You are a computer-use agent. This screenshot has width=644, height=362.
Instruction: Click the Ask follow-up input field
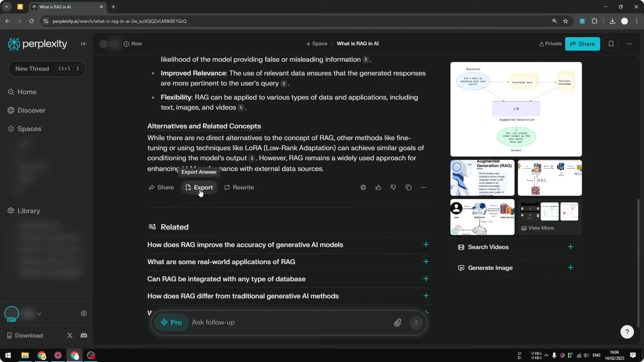coord(268,322)
